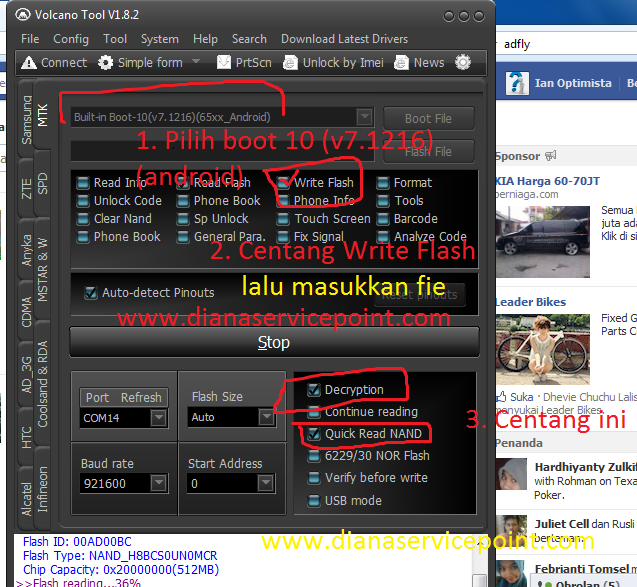Open the System menu
637x587 pixels.
click(160, 39)
